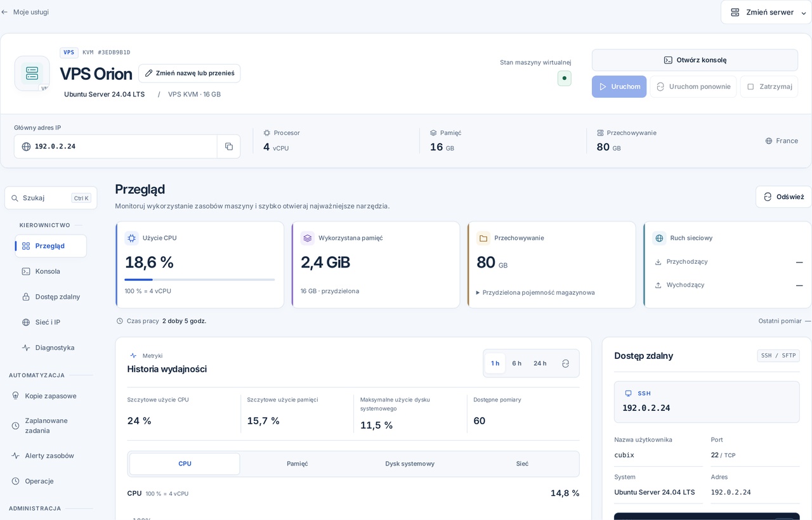812x520 pixels.
Task: Click the Odśwież button
Action: (783, 197)
